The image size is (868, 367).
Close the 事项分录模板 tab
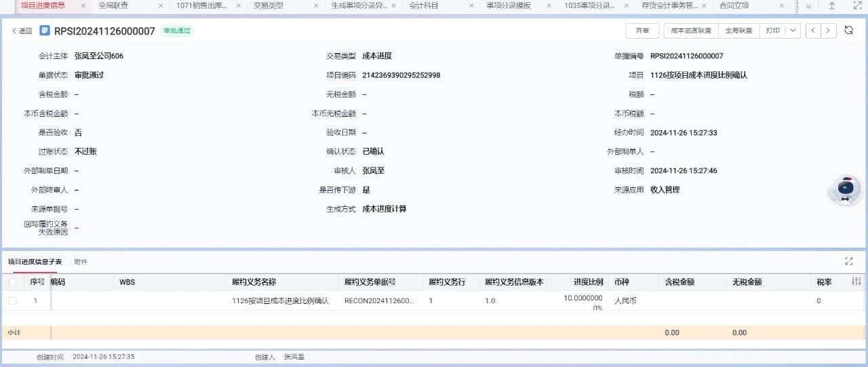pyautogui.click(x=549, y=5)
